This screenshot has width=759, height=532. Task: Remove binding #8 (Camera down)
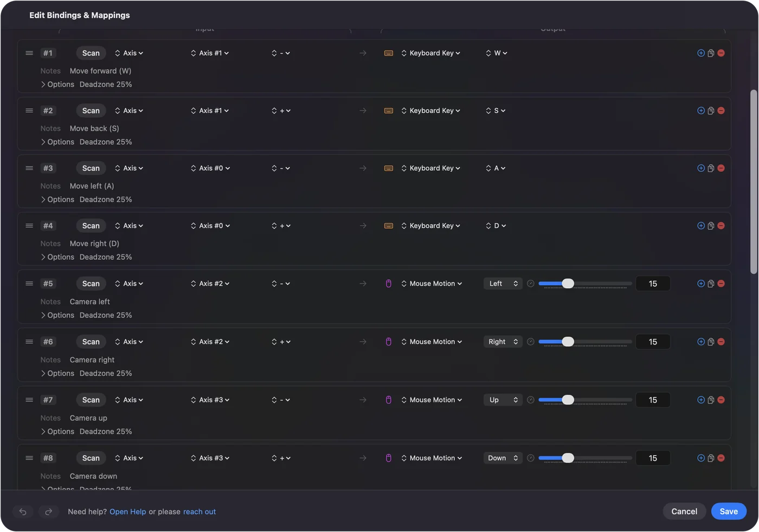pyautogui.click(x=721, y=458)
